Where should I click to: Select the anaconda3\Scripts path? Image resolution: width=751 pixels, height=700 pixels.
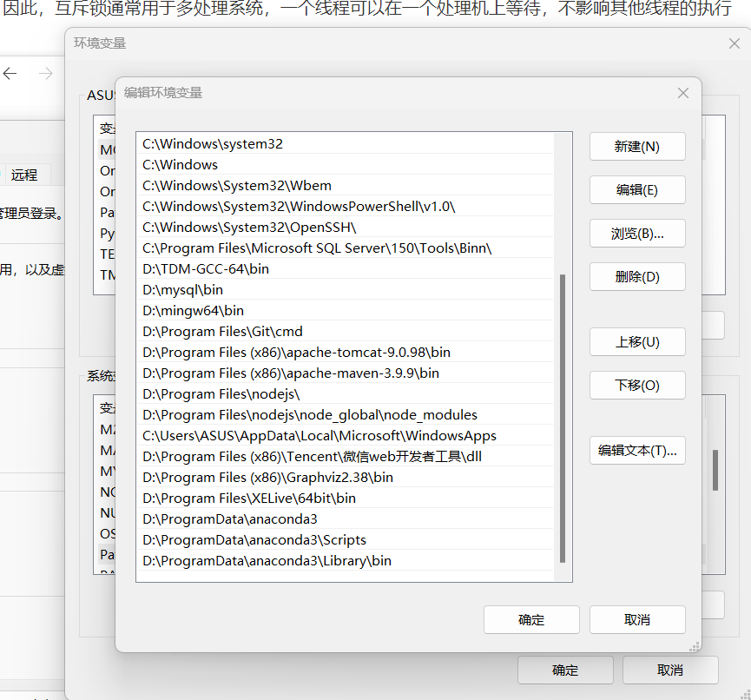coord(347,539)
